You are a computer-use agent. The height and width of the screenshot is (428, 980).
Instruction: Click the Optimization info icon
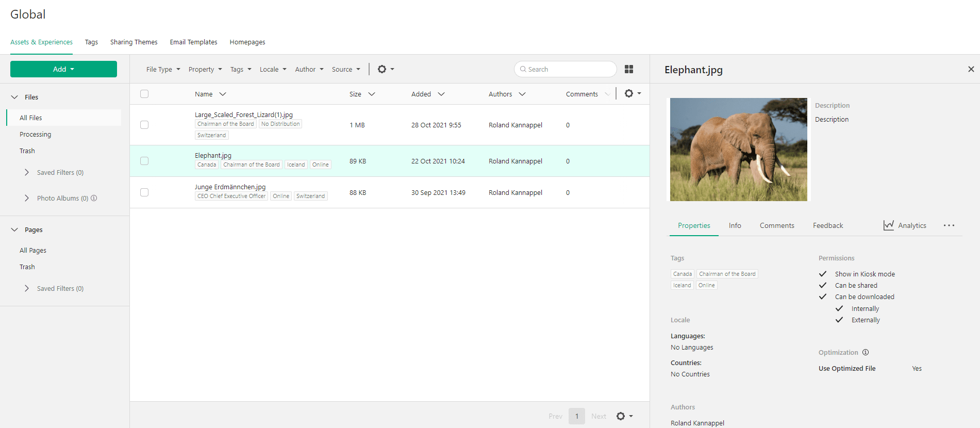(x=866, y=352)
